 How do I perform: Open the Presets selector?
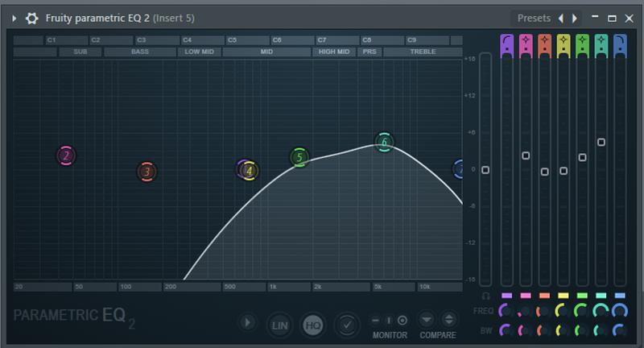pyautogui.click(x=534, y=18)
